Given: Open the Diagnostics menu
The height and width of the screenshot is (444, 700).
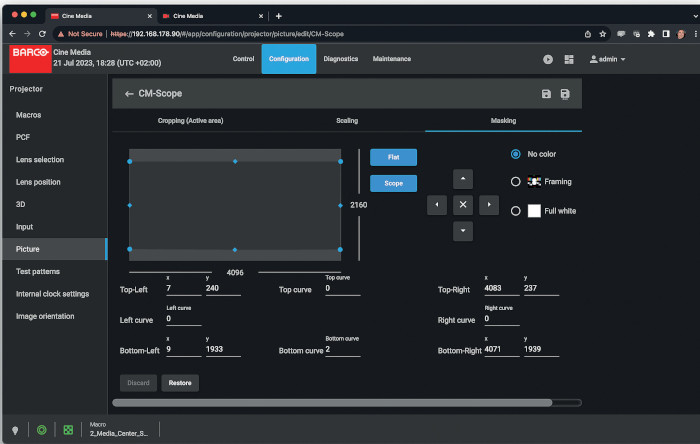Looking at the screenshot, I should pos(340,59).
